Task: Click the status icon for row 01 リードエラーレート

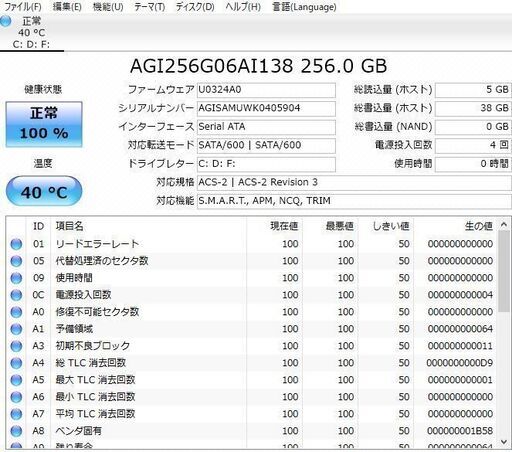Action: [x=16, y=244]
